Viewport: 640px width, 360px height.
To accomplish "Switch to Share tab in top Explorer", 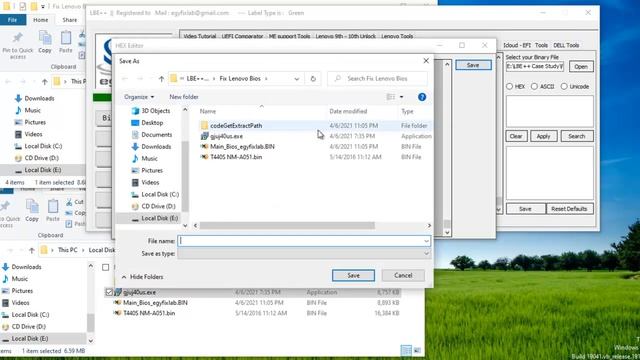I will (x=69, y=20).
